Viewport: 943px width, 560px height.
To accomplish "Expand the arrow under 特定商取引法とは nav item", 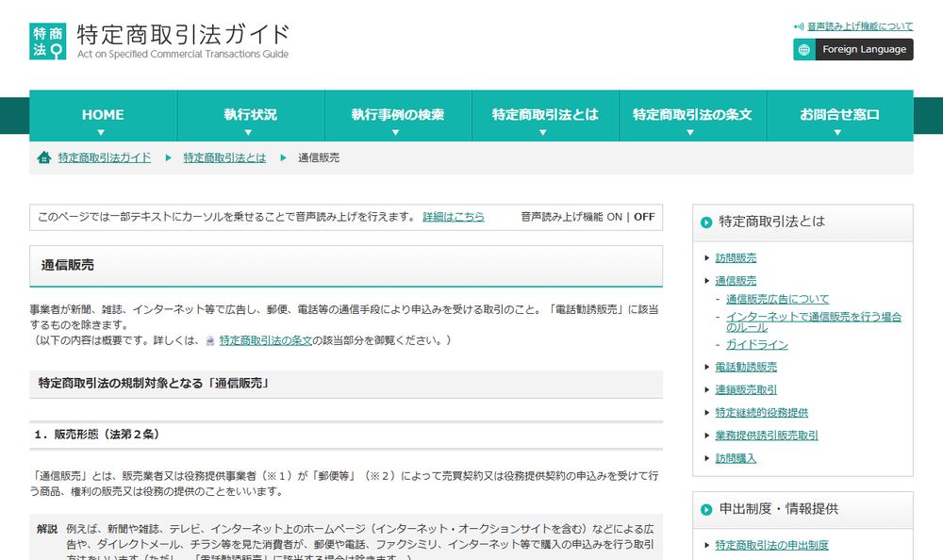I will (x=543, y=132).
